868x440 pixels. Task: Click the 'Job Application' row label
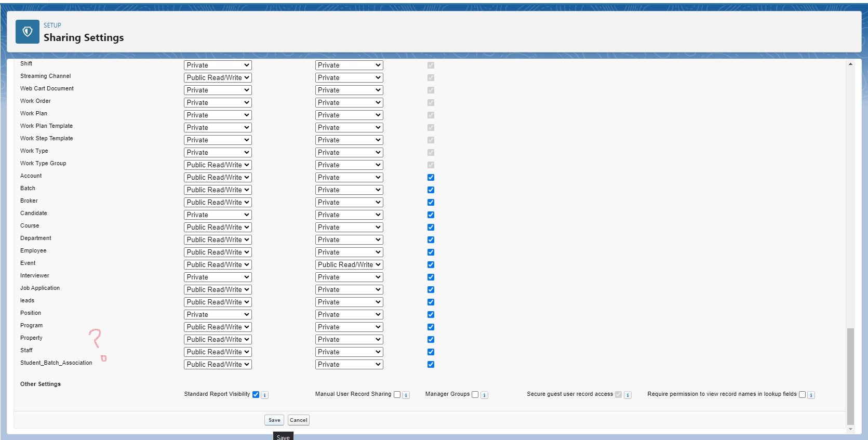click(x=40, y=288)
